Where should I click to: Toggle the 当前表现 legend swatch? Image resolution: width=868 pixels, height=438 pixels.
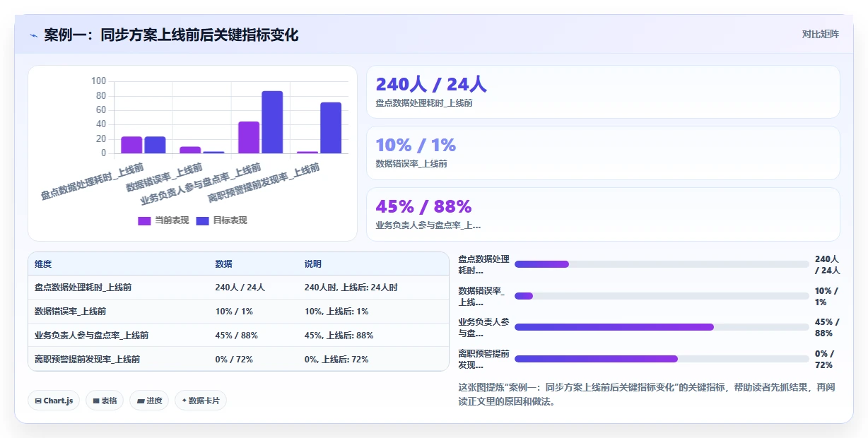coord(144,220)
